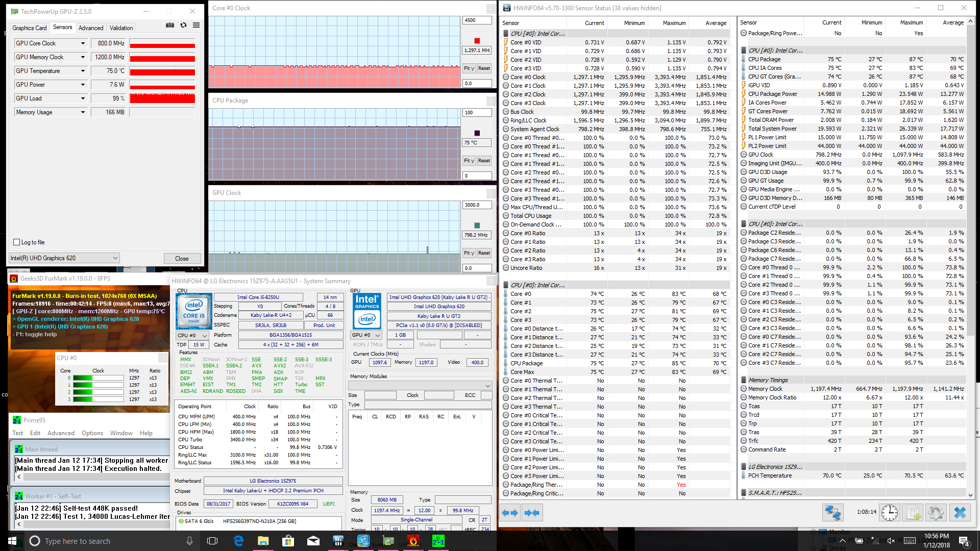980x551 pixels.
Task: Click the HWiNFO clock reset timer icon
Action: [889, 512]
